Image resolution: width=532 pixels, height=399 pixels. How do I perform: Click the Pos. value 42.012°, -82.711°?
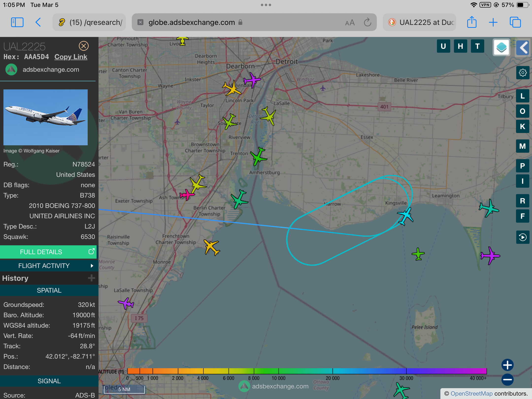click(70, 356)
